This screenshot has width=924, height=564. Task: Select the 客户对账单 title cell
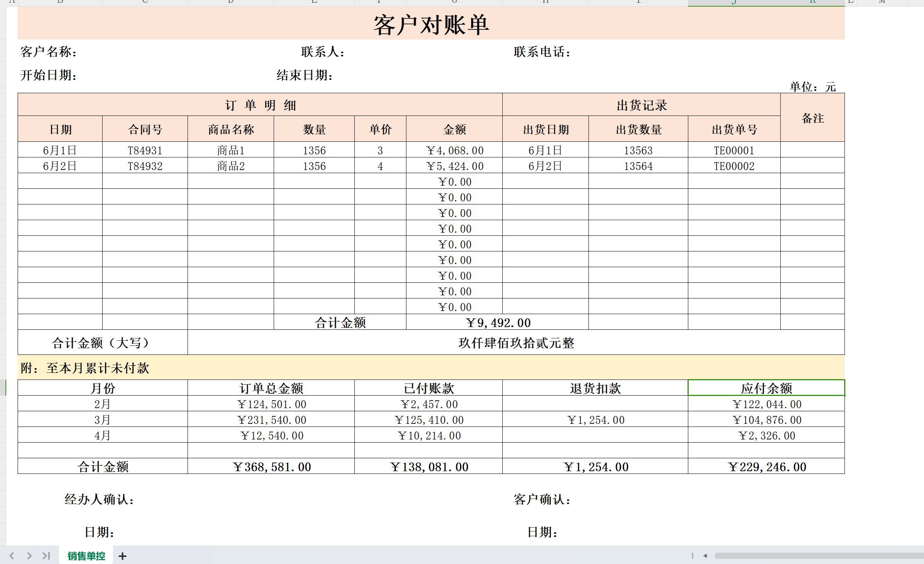[x=431, y=24]
